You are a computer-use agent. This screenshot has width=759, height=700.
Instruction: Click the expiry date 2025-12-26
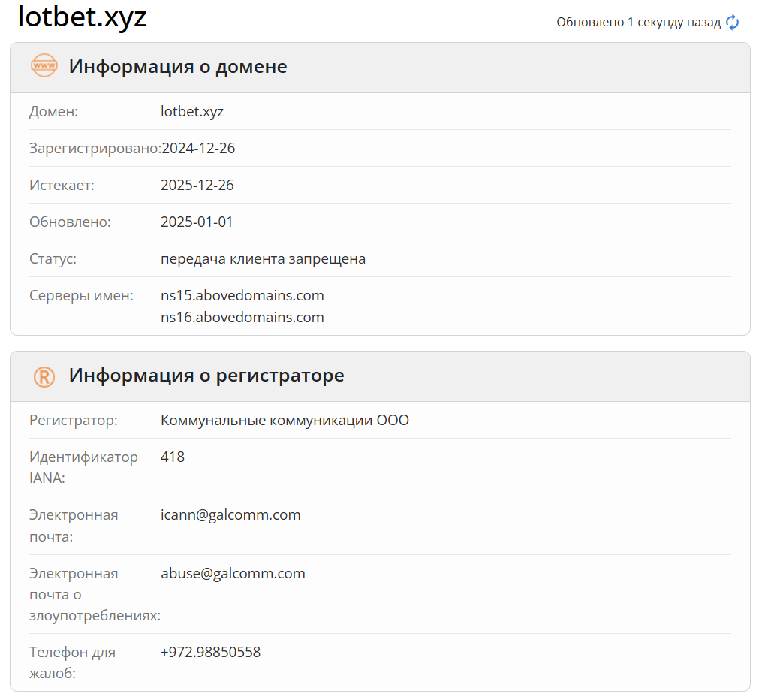click(197, 186)
